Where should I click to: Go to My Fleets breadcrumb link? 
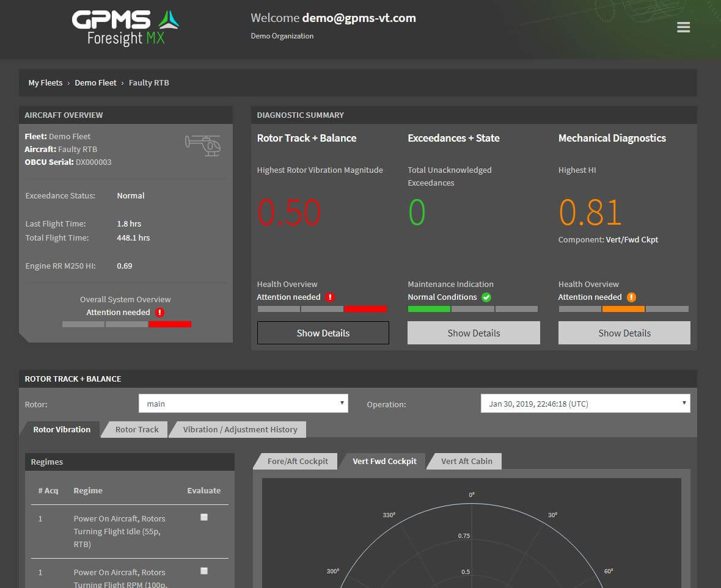click(x=45, y=83)
